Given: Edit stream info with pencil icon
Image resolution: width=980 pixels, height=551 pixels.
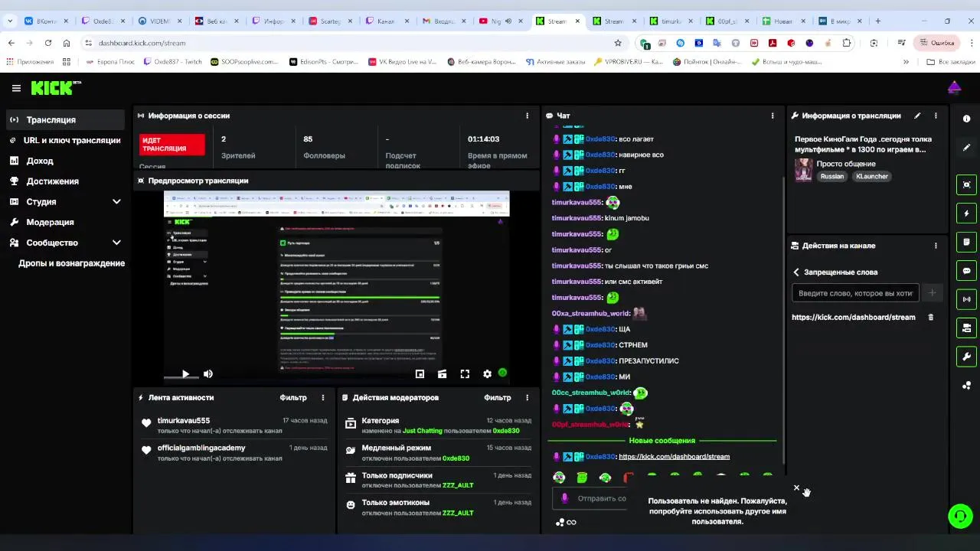Looking at the screenshot, I should click(x=917, y=116).
